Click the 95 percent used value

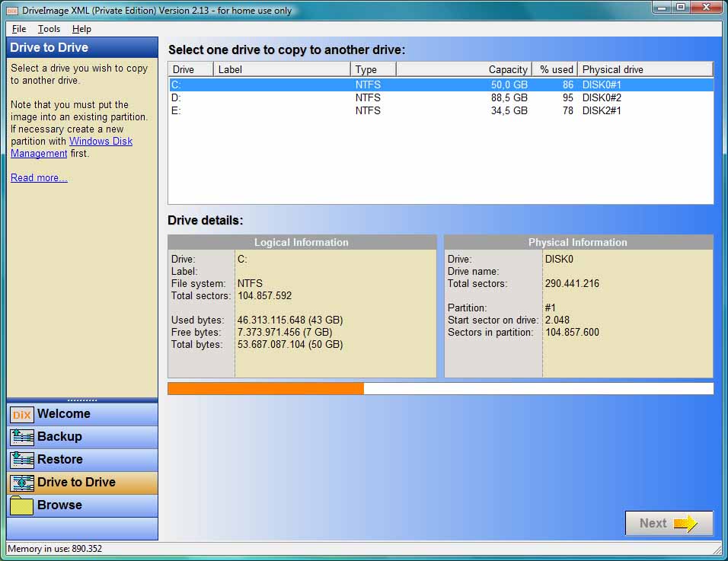coord(568,98)
